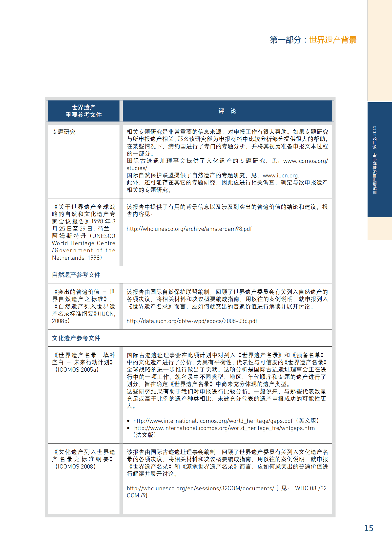Open the www.iucn.org link
The image size is (392, 554).
(281, 176)
